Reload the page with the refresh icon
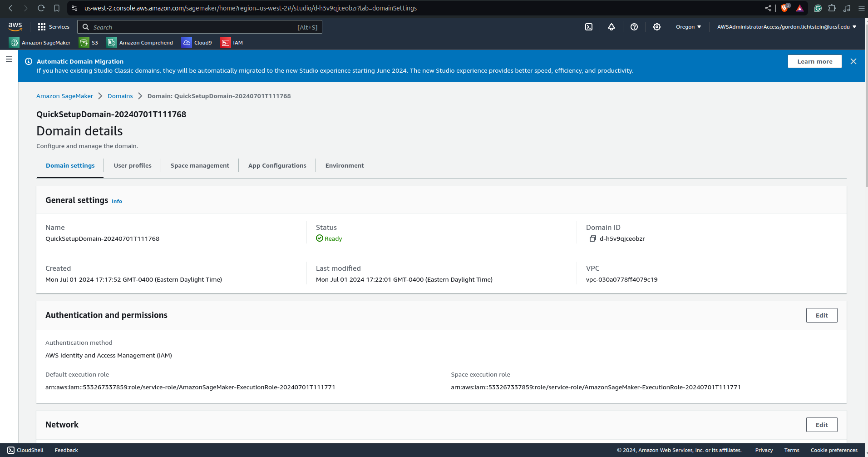This screenshot has width=868, height=457. click(41, 8)
